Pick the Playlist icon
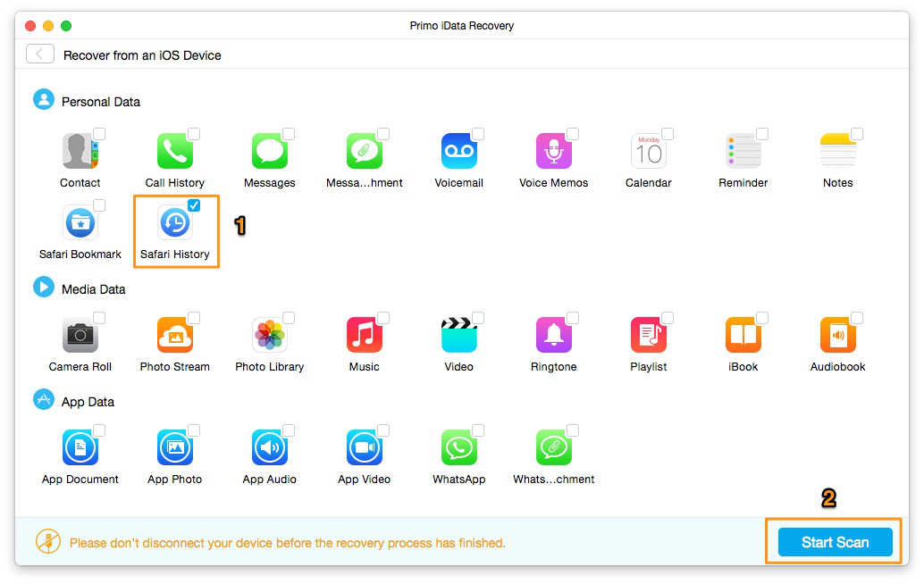This screenshot has height=584, width=924. 648,335
